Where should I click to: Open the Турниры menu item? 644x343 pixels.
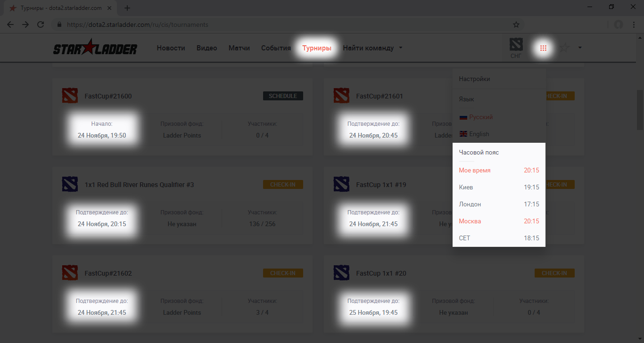[317, 48]
